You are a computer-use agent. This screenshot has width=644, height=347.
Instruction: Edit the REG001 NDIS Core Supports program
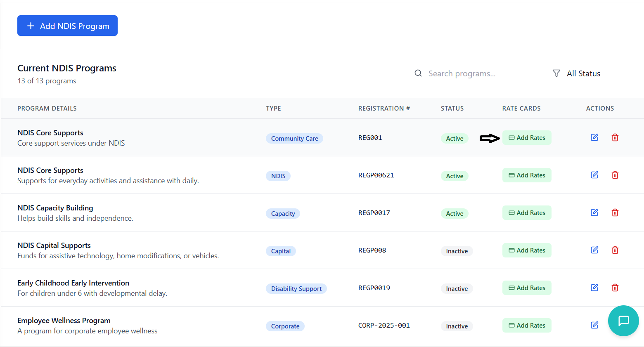tap(594, 137)
